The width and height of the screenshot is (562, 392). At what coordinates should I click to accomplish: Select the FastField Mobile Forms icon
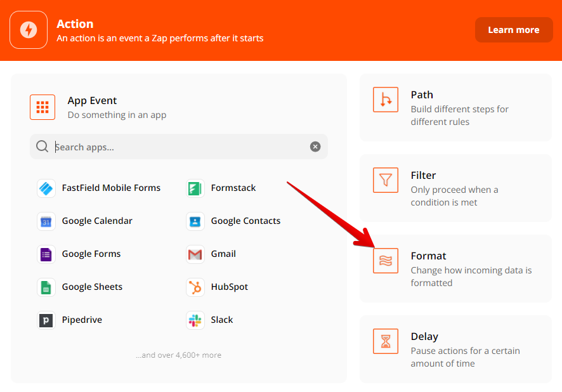[x=46, y=188]
